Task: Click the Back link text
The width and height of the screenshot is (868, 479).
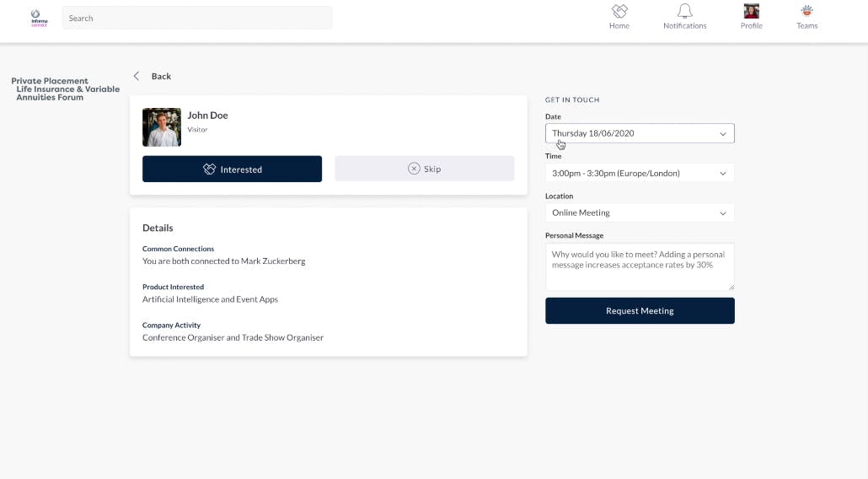Action: (x=161, y=76)
